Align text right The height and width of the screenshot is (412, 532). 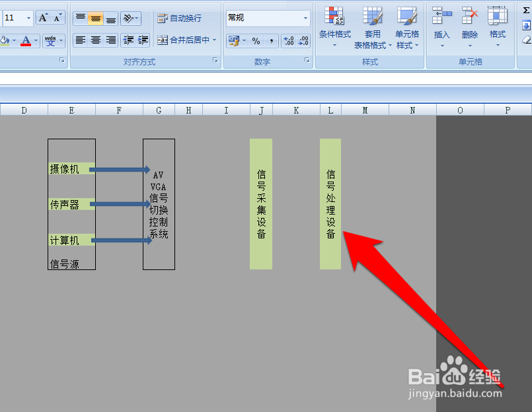pyautogui.click(x=110, y=40)
